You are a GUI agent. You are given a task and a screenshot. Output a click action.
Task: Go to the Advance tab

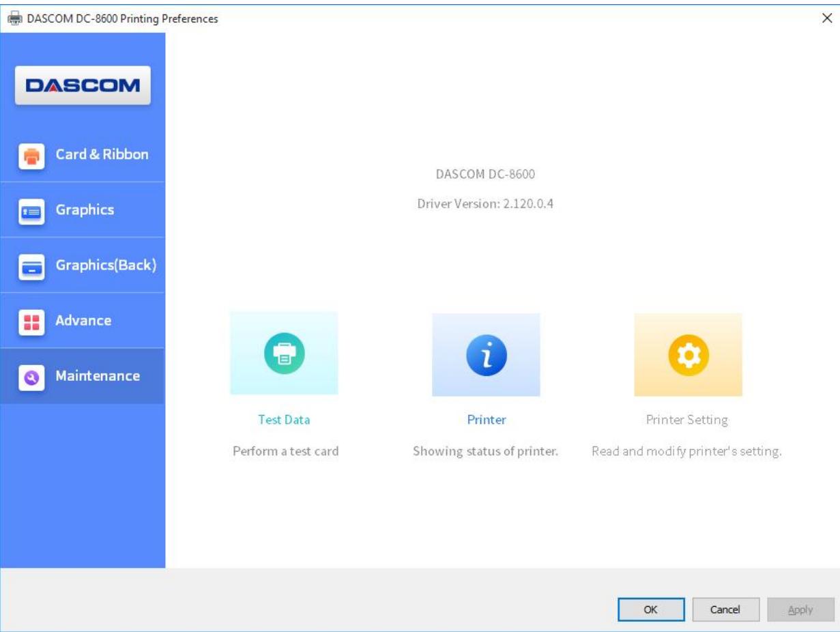(83, 320)
